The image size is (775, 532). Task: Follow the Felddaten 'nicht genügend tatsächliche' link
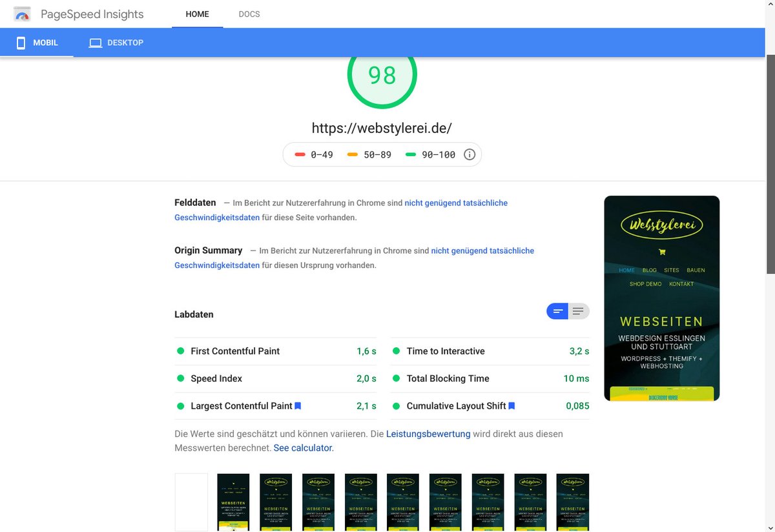pos(456,203)
